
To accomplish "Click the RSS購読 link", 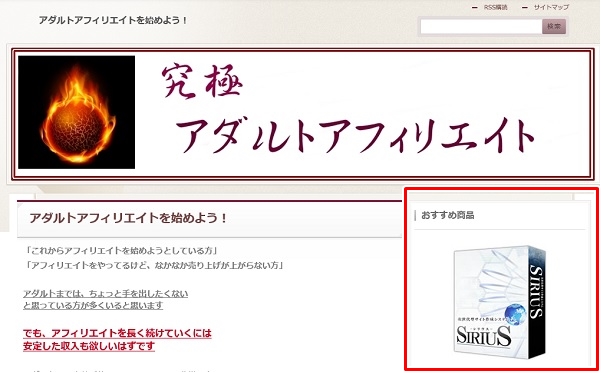I will (495, 7).
